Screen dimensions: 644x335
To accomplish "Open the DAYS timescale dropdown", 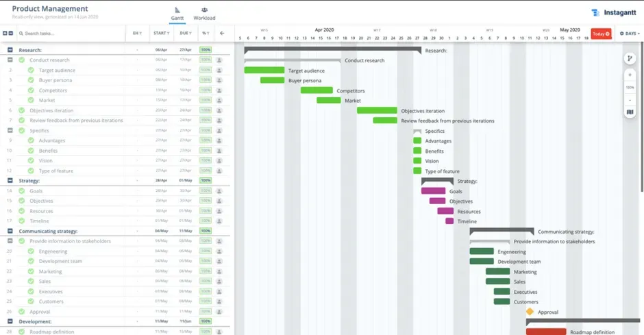I will point(630,34).
